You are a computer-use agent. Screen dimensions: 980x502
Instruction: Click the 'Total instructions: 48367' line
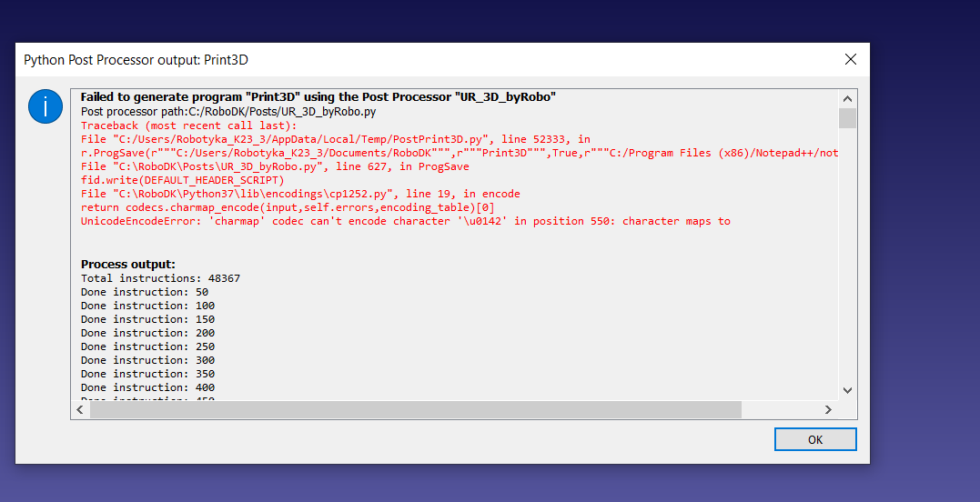click(x=160, y=278)
